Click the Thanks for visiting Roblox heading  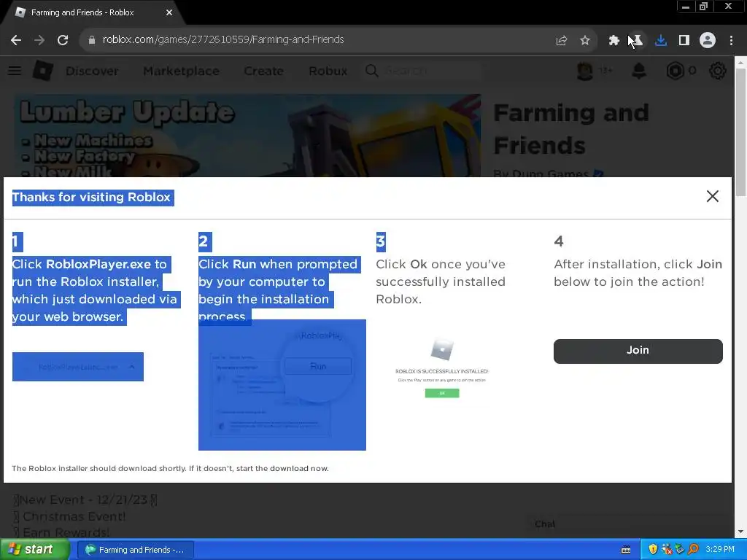(91, 197)
